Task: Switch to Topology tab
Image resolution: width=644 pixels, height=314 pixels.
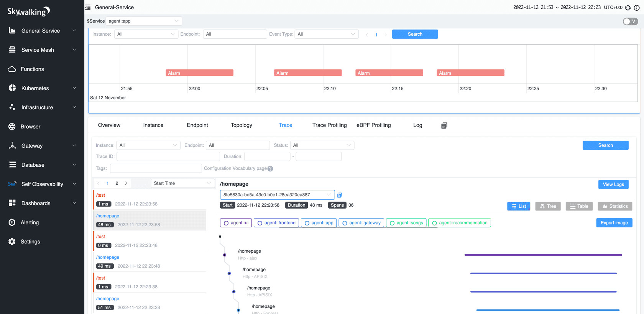Action: pyautogui.click(x=242, y=125)
